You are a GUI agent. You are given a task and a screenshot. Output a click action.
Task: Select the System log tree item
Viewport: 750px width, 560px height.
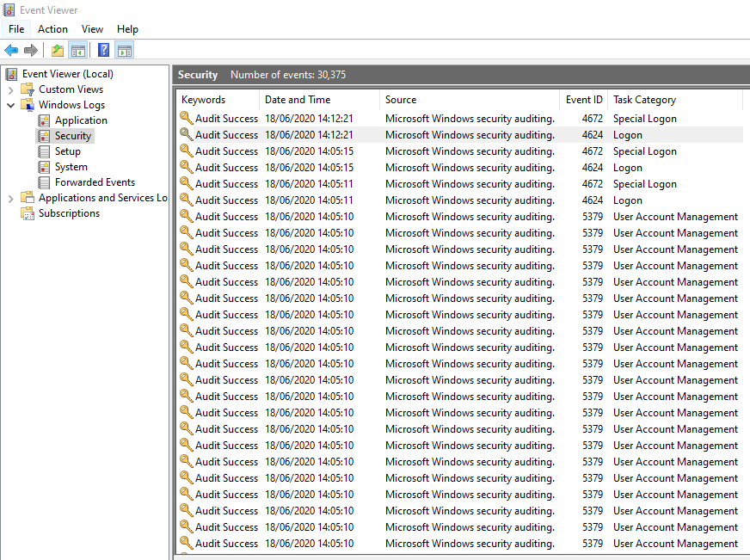click(x=71, y=167)
